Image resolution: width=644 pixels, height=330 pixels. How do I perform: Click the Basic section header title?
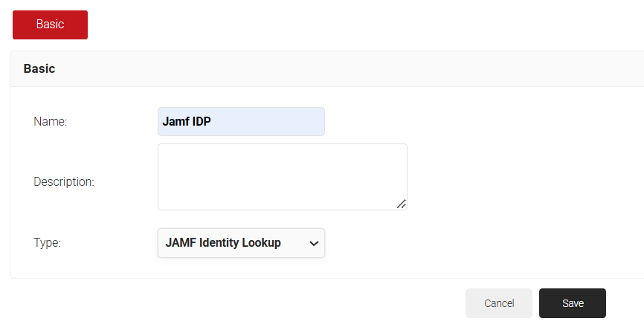click(39, 68)
